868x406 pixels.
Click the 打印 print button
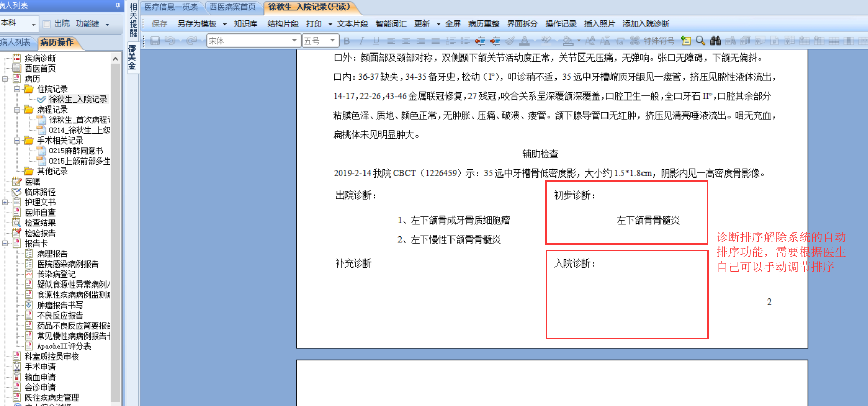[314, 24]
